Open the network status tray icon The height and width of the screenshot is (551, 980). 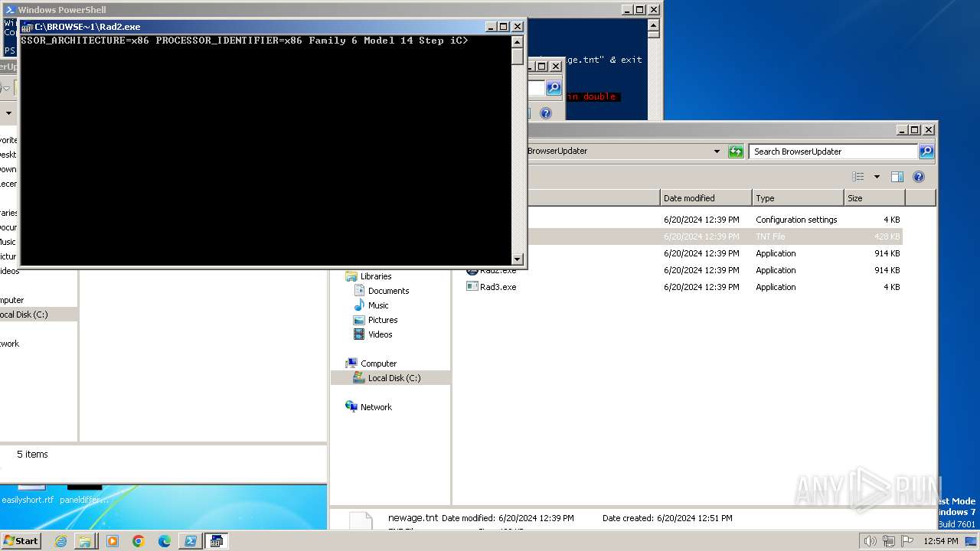coord(889,541)
